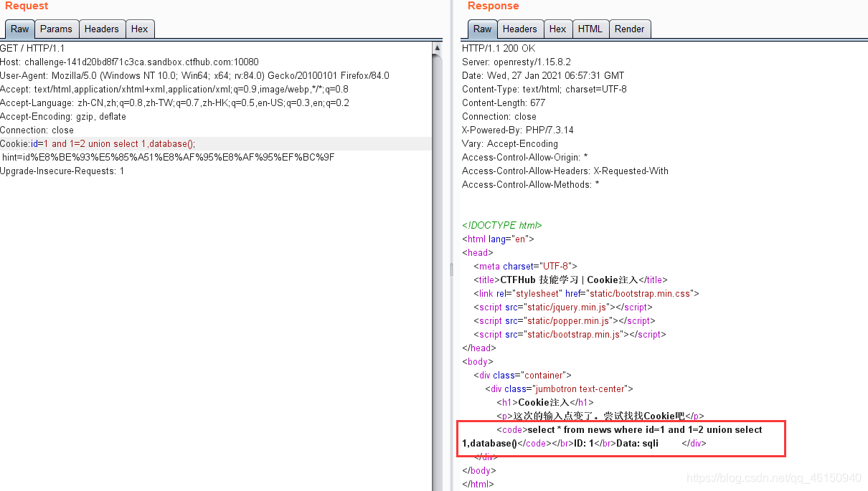Click the bootstrap.min.css link line
Viewport: 868px width, 491px height.
pos(586,293)
